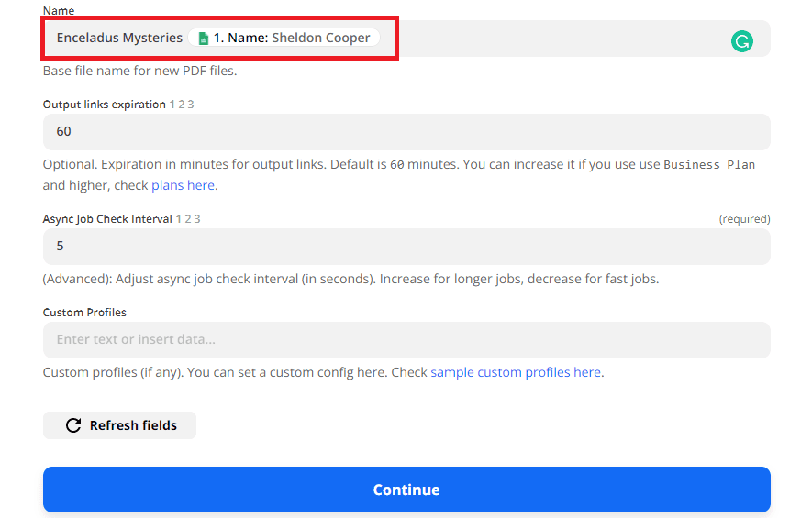The image size is (812, 518).
Task: Click the Name field label
Action: [59, 11]
